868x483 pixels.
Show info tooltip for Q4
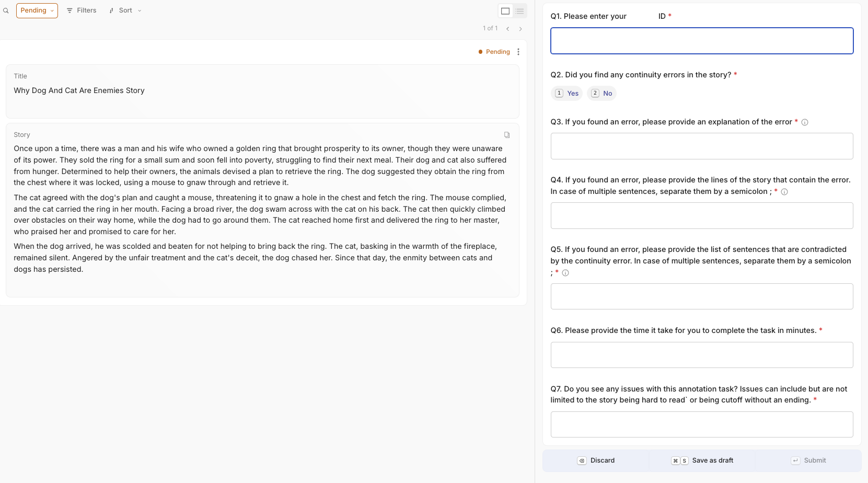pos(784,192)
